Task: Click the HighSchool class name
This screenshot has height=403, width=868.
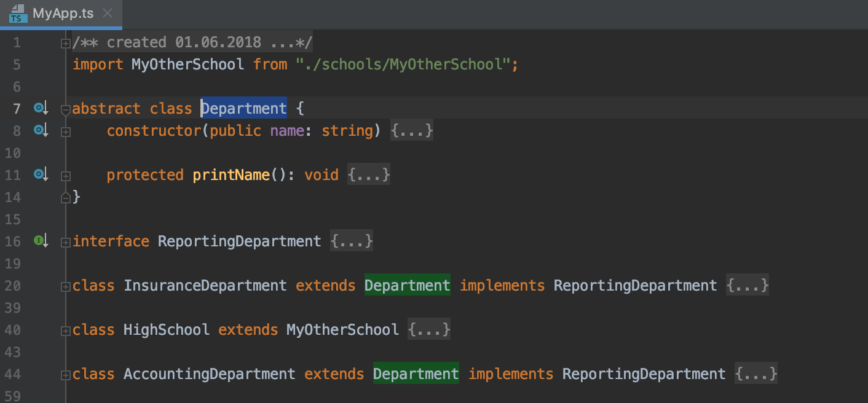Action: 167,330
